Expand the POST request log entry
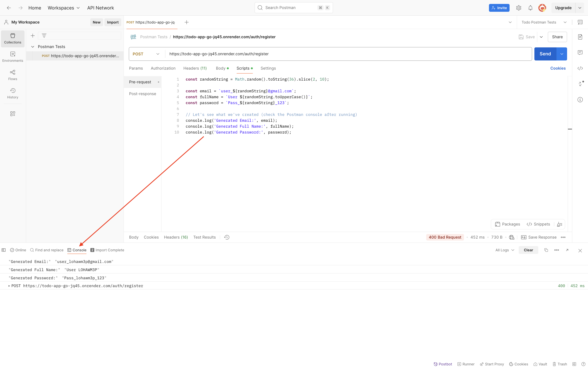 9,286
